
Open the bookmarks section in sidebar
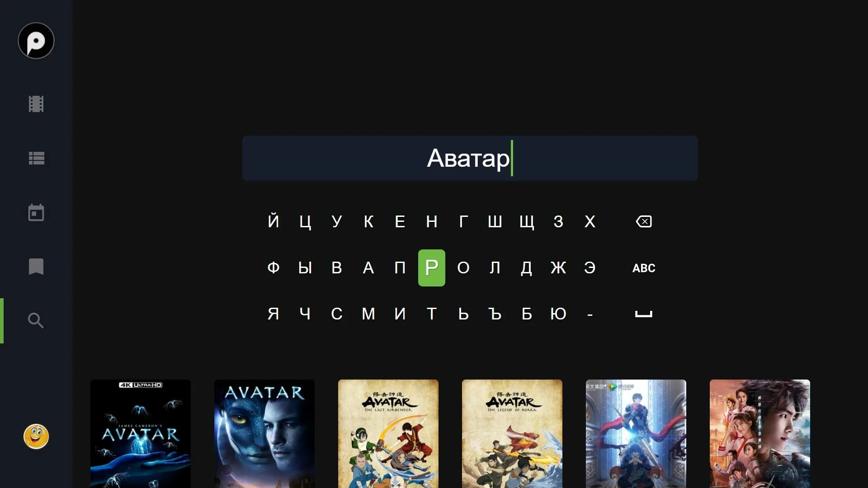coord(36,267)
